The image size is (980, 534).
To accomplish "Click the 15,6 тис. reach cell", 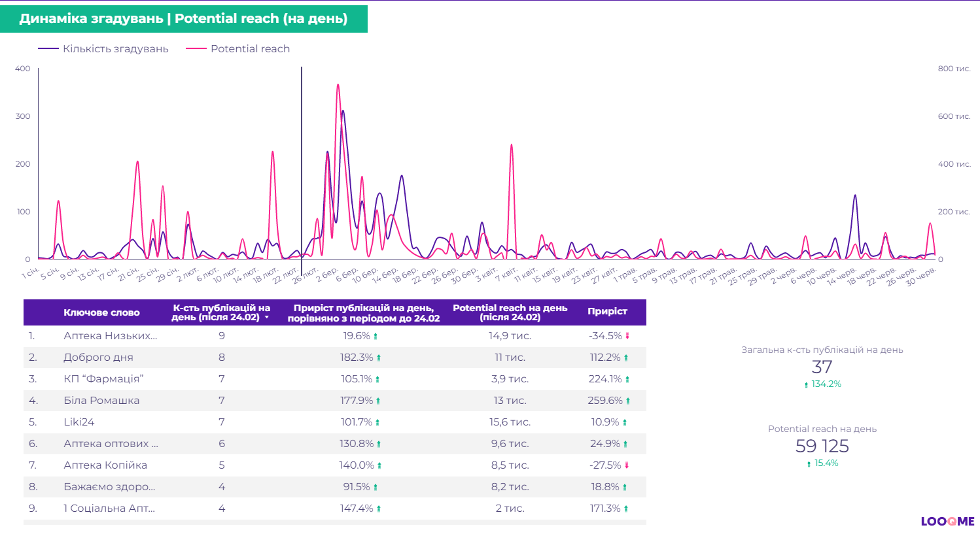I will pyautogui.click(x=510, y=422).
